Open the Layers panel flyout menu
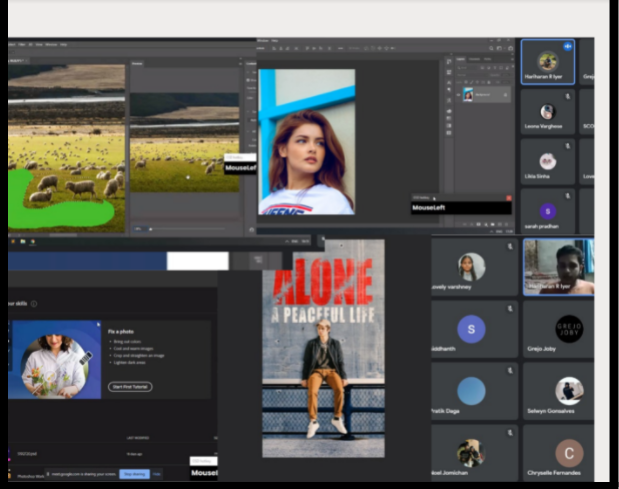Image resolution: width=619 pixels, height=489 pixels. point(512,59)
